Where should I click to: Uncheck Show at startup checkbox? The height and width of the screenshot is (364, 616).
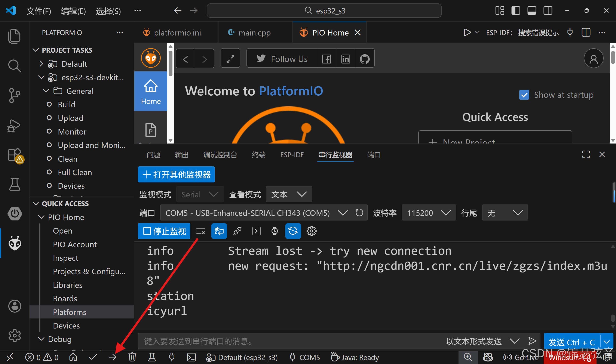click(524, 95)
